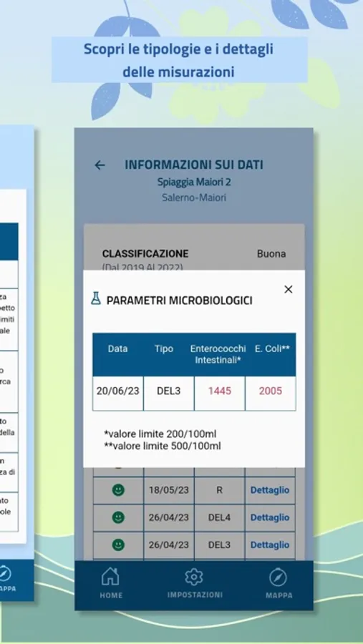Click the PARAMETRI MICROBIOLOGICI heading
This screenshot has height=644, width=363.
[x=179, y=301]
